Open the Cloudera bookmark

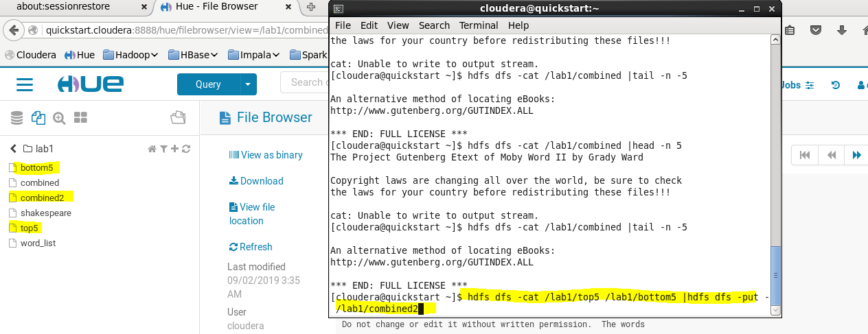[30, 55]
